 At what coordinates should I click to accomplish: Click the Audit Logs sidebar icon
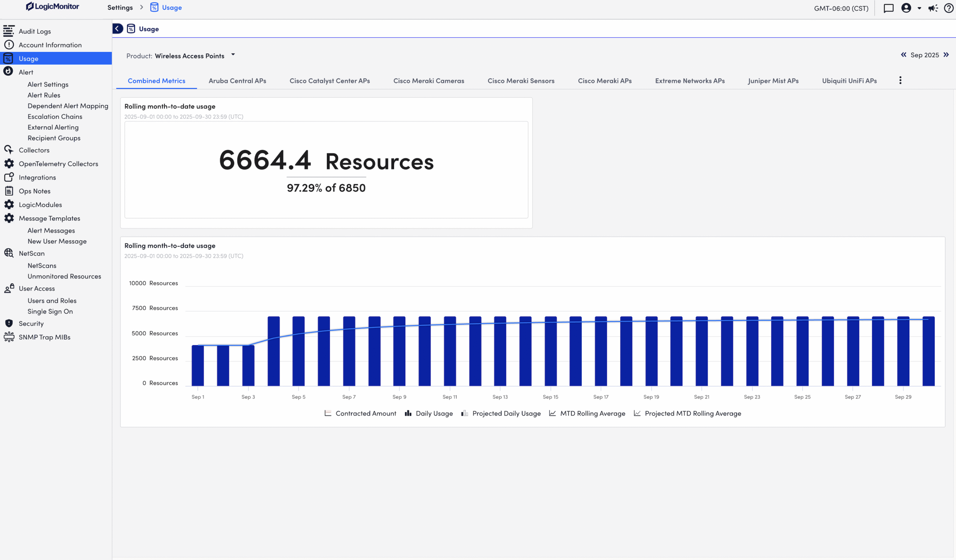[x=9, y=31]
